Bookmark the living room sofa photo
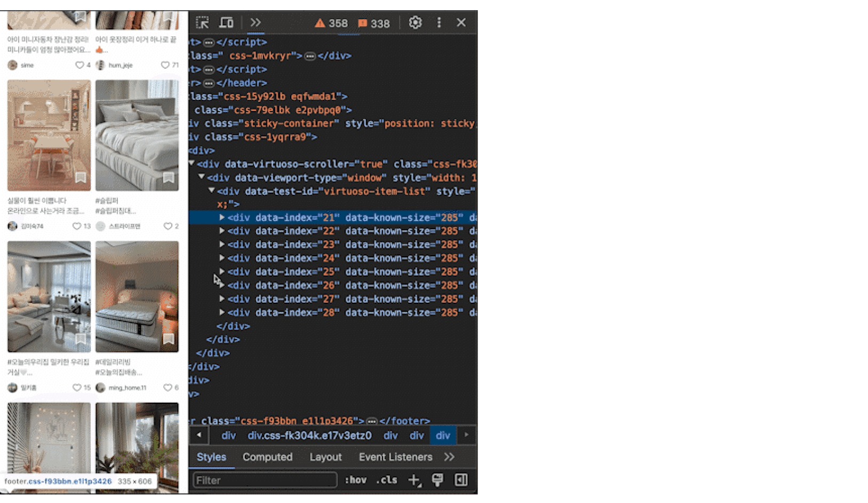This screenshot has width=868, height=503. pos(81,339)
